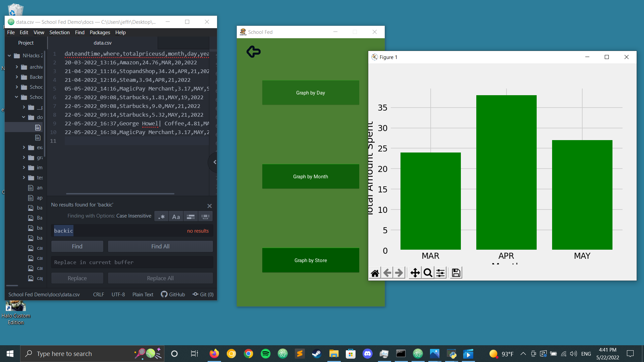This screenshot has height=362, width=644.
Task: Collapse the NHacks project root folder
Action: pyautogui.click(x=9, y=56)
